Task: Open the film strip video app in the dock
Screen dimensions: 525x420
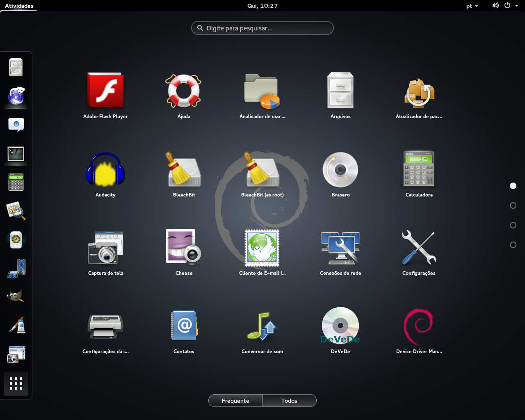Action: 16,268
